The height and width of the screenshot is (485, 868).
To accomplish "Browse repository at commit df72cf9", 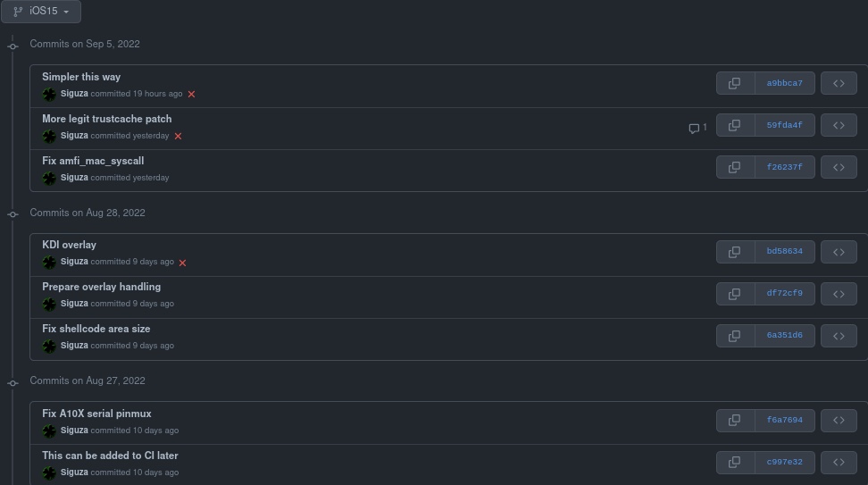I will pos(839,294).
